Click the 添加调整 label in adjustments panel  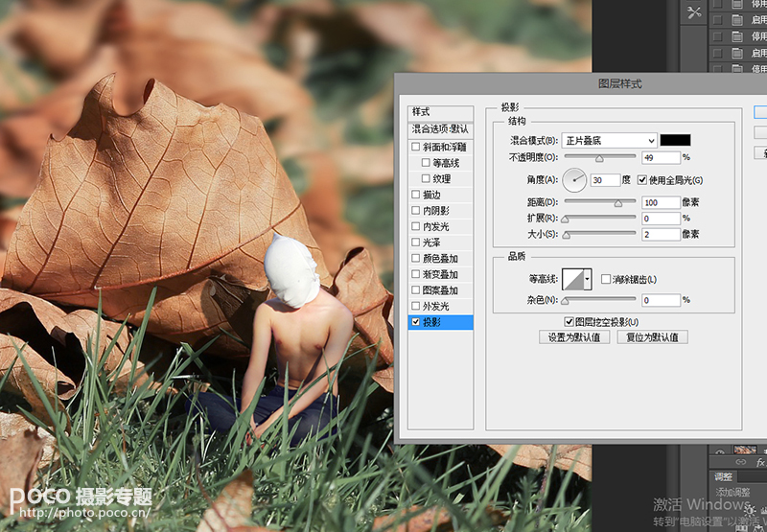pos(732,492)
